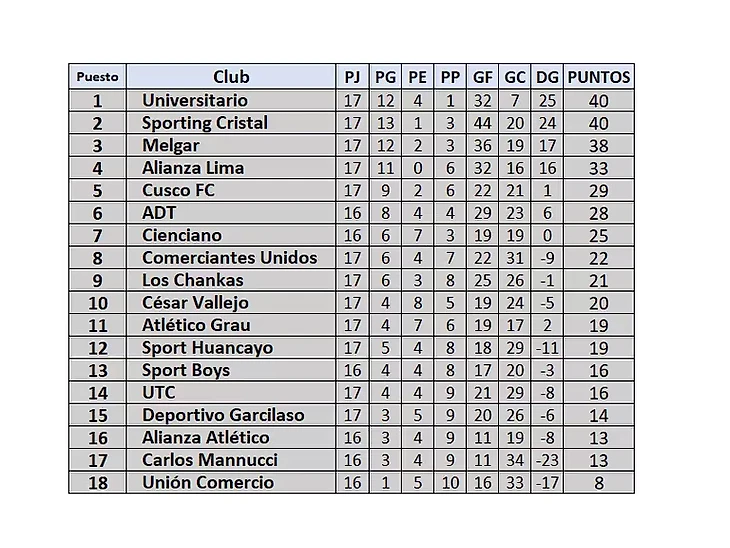Image resolution: width=730 pixels, height=548 pixels.
Task: Click the Sporting Cristal row name
Action: coord(205,123)
